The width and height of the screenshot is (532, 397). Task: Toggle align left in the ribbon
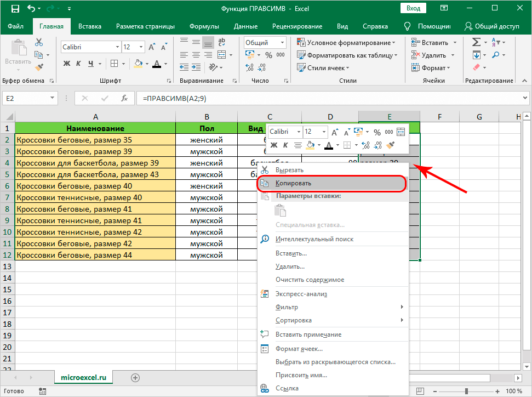pos(184,55)
